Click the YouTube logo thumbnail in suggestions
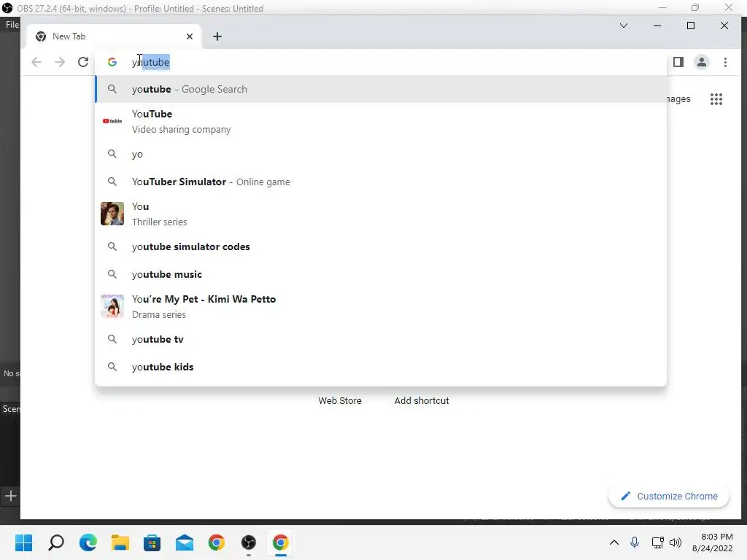Image resolution: width=747 pixels, height=560 pixels. (x=112, y=121)
